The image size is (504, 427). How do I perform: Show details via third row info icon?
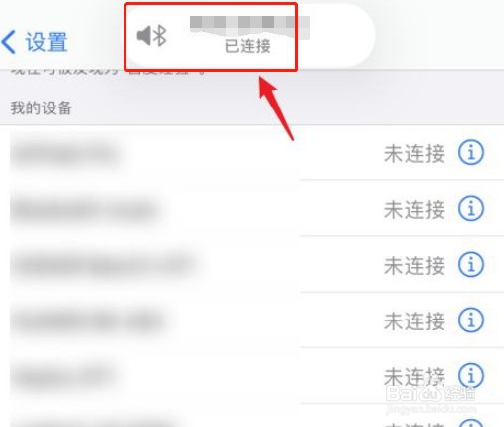click(x=471, y=265)
